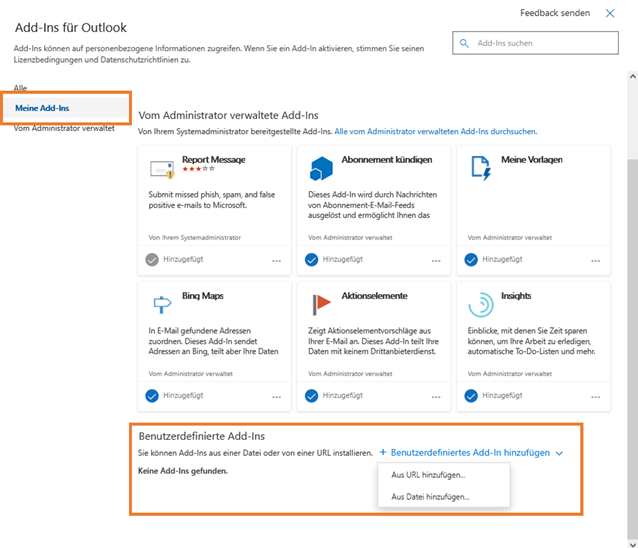Click Feedback senden link

click(x=555, y=13)
